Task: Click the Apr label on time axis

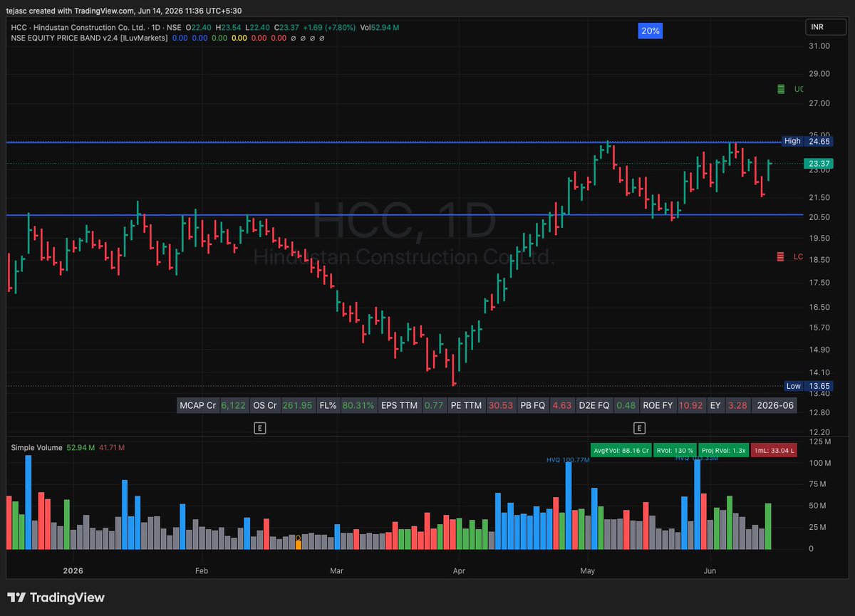Action: 459,570
